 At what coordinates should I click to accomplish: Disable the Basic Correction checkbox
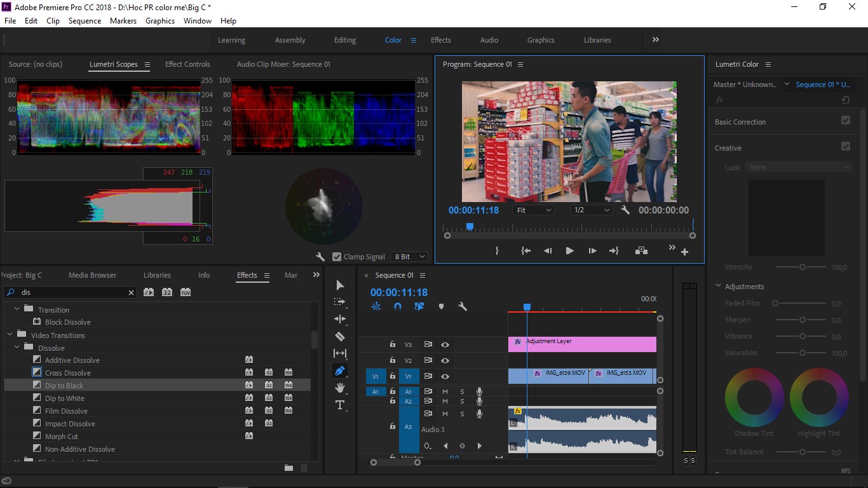coord(846,120)
